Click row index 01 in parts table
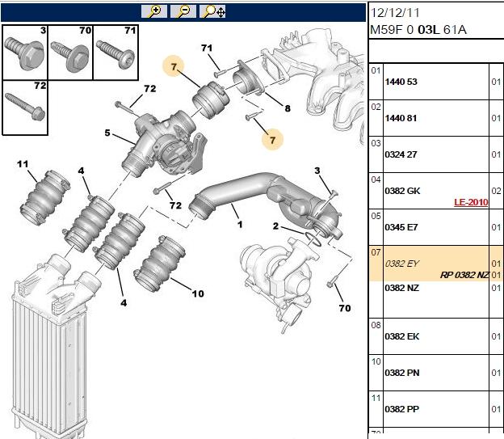 click(x=376, y=70)
